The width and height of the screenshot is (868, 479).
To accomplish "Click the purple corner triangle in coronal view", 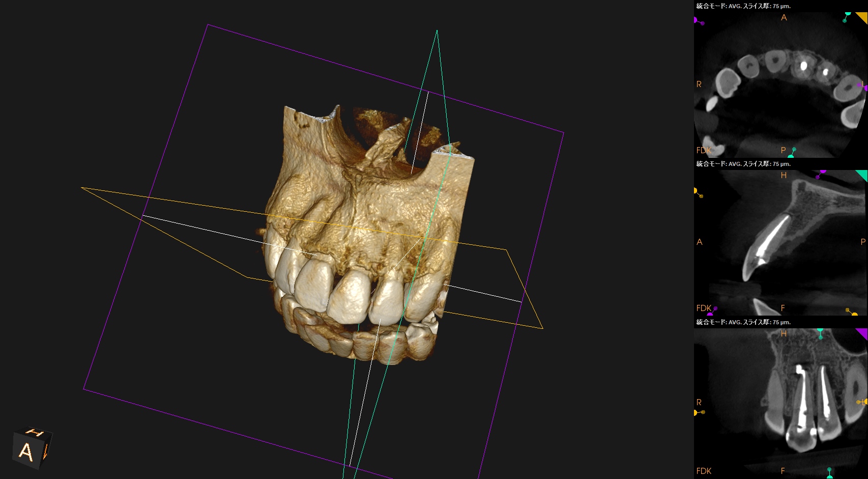I will tap(863, 332).
